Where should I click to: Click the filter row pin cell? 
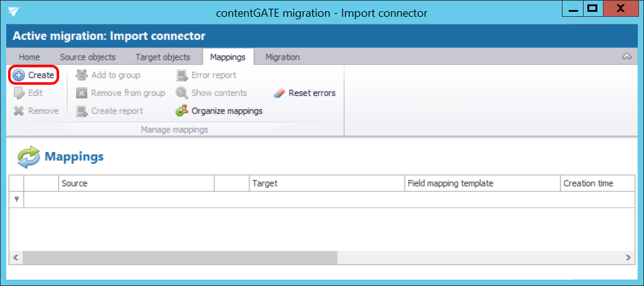pos(16,199)
